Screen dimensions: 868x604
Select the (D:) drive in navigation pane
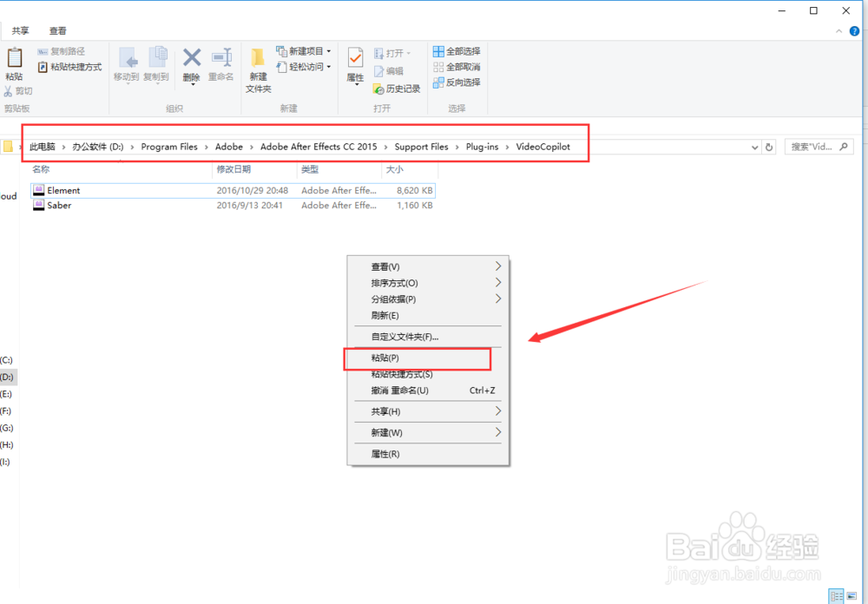[7, 377]
